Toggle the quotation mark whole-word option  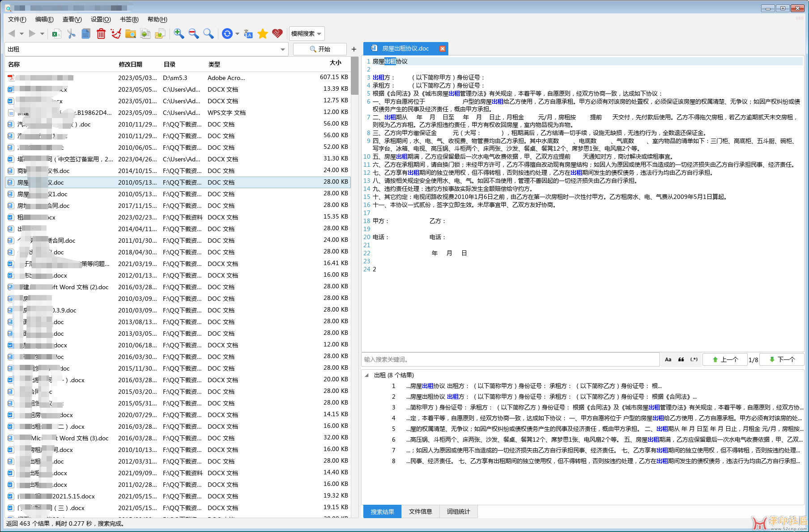681,359
